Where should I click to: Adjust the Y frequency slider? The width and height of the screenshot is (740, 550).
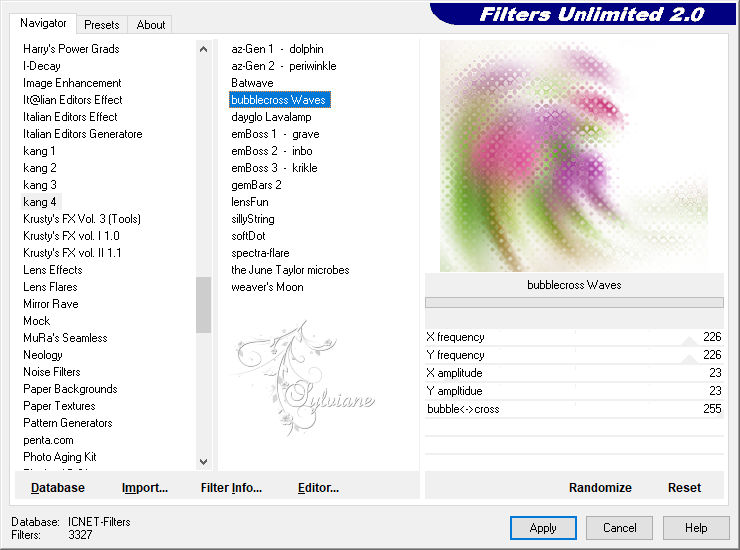click(x=574, y=355)
